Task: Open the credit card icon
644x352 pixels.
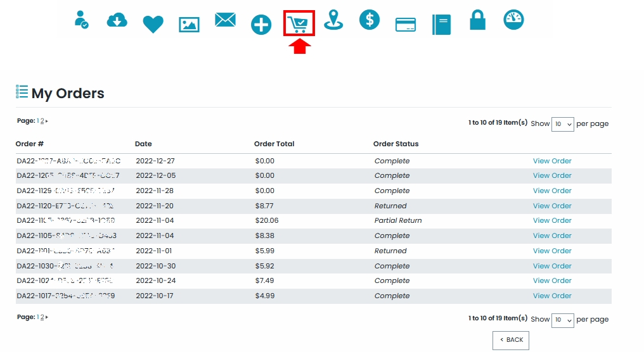Action: tap(406, 25)
